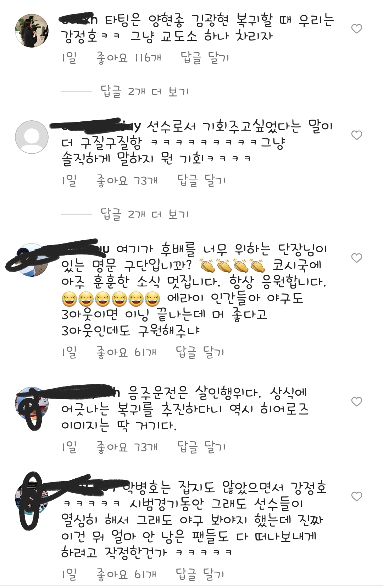Like the 박병호 comment at the bottom
Image resolution: width=383 pixels, height=588 pixels.
point(356,496)
